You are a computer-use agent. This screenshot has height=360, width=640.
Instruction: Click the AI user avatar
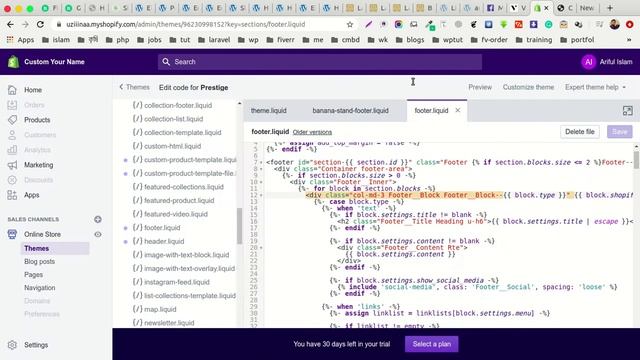589,62
